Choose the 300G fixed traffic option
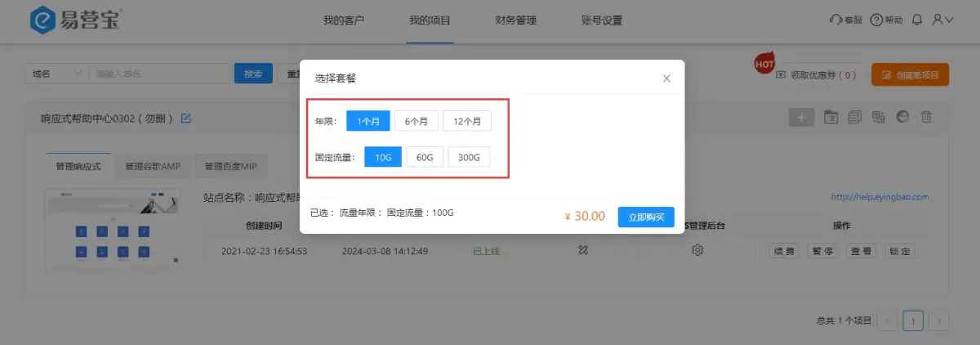Screen dimensions: 980x345 click(x=469, y=157)
